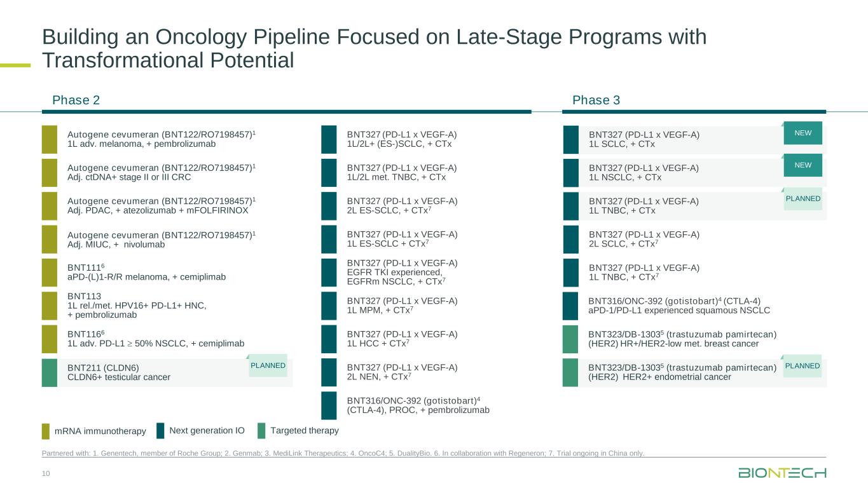Viewport: 868px width, 488px height.
Task: Click the BNT327 1L HCC entry
Action: pos(402,339)
